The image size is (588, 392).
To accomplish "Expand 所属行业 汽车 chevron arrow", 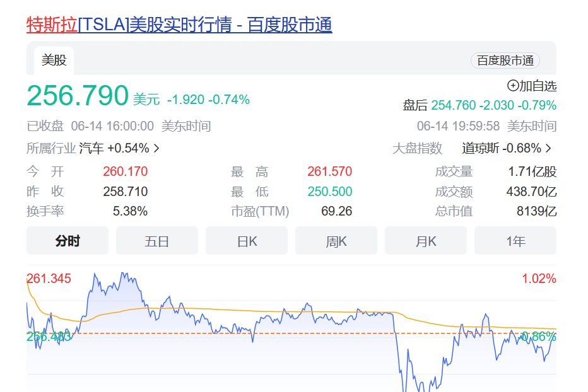I will [156, 148].
